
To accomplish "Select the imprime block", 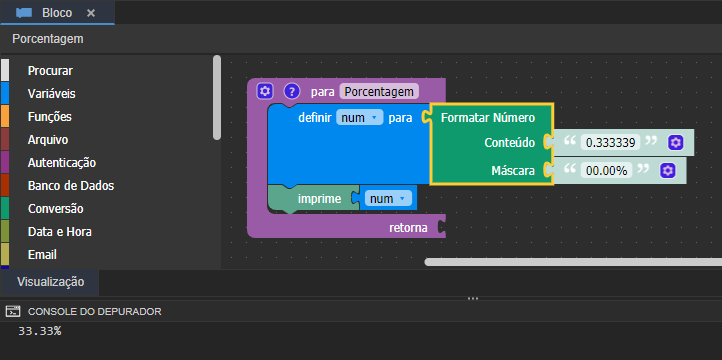I will tap(319, 199).
